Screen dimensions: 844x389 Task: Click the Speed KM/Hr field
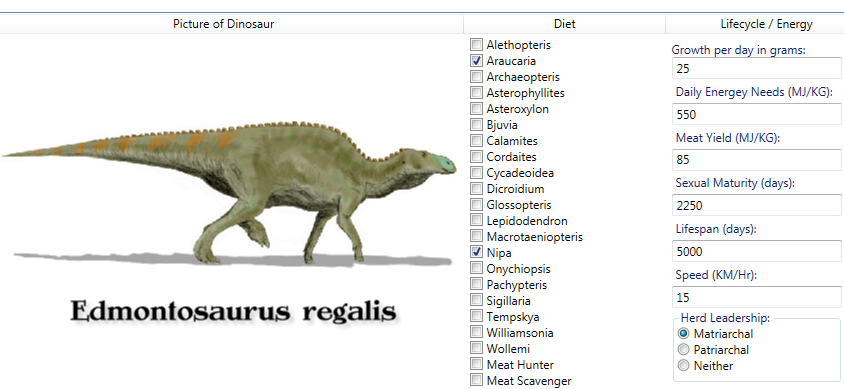(757, 297)
